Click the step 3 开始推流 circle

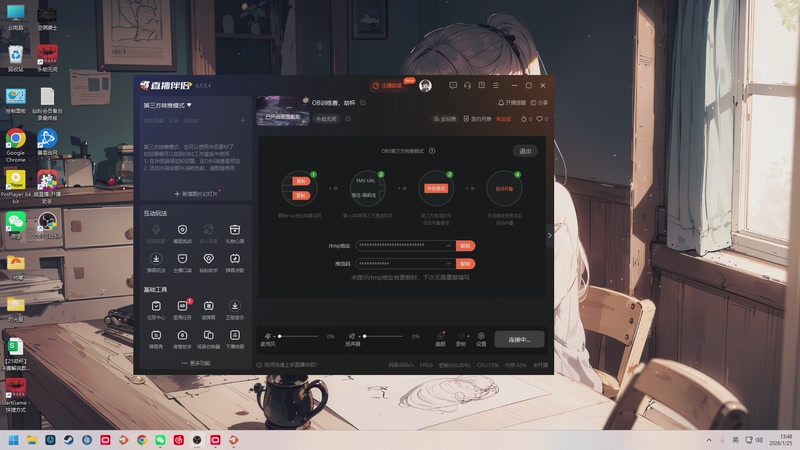pos(436,188)
